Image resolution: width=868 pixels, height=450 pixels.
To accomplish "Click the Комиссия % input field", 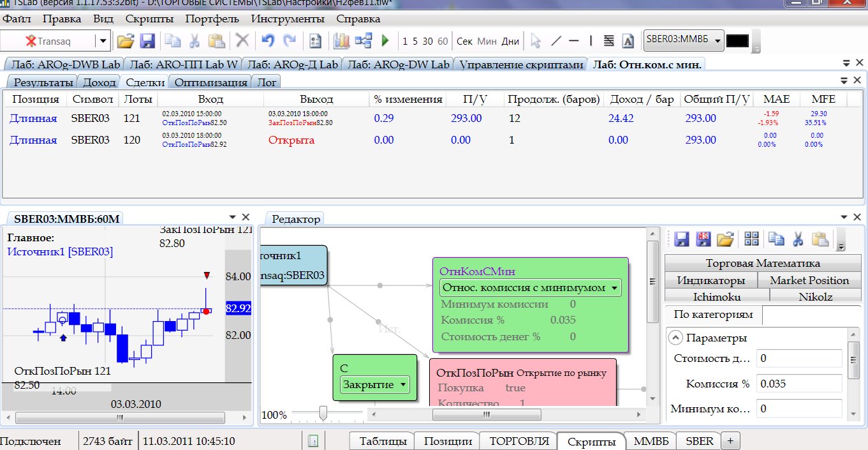I will coord(799,384).
